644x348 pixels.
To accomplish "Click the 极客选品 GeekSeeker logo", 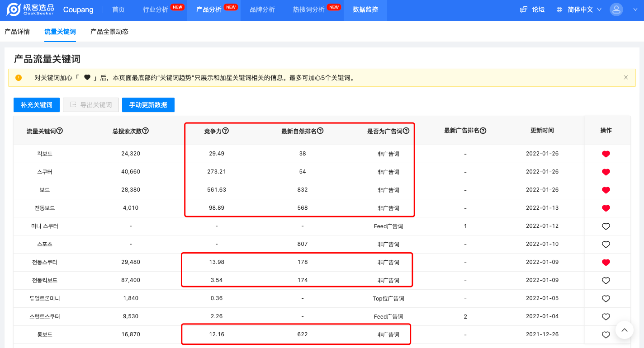I will (x=27, y=9).
